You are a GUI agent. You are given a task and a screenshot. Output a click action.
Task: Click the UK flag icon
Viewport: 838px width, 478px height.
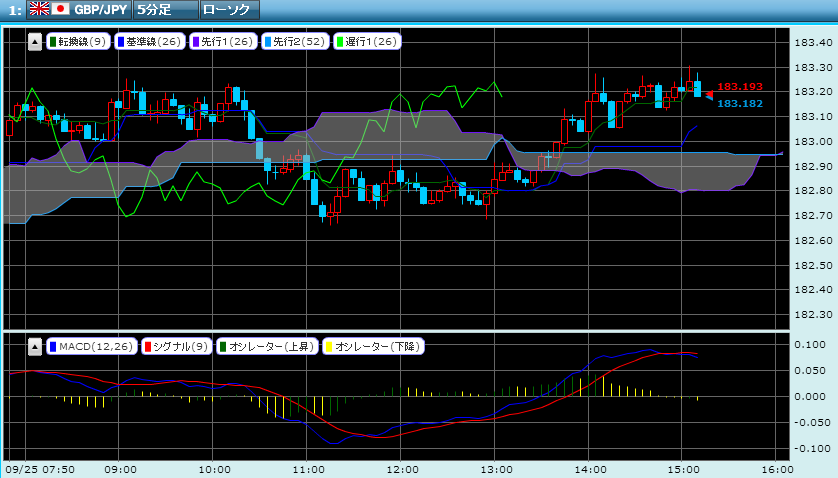tap(39, 9)
